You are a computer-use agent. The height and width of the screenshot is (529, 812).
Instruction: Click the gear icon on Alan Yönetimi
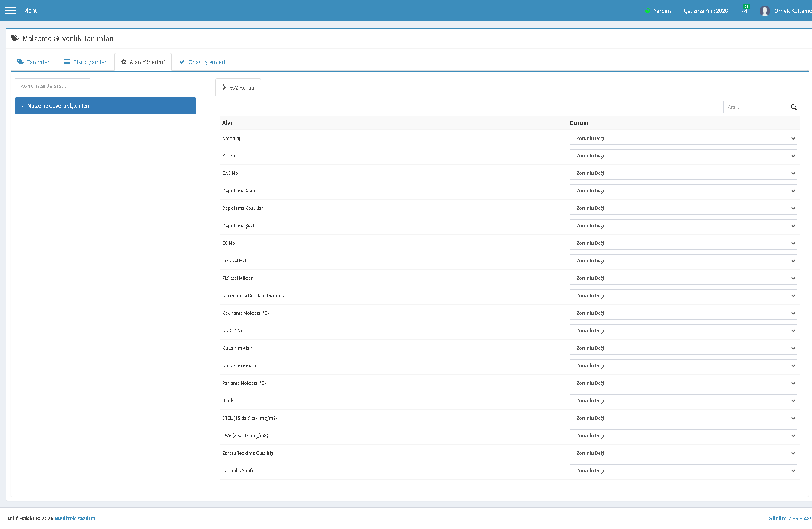pyautogui.click(x=124, y=62)
